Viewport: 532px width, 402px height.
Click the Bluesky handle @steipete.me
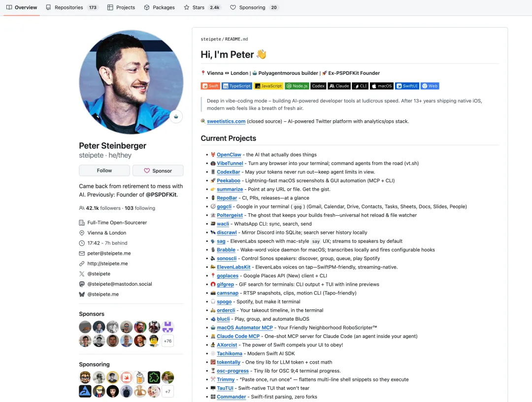point(103,294)
